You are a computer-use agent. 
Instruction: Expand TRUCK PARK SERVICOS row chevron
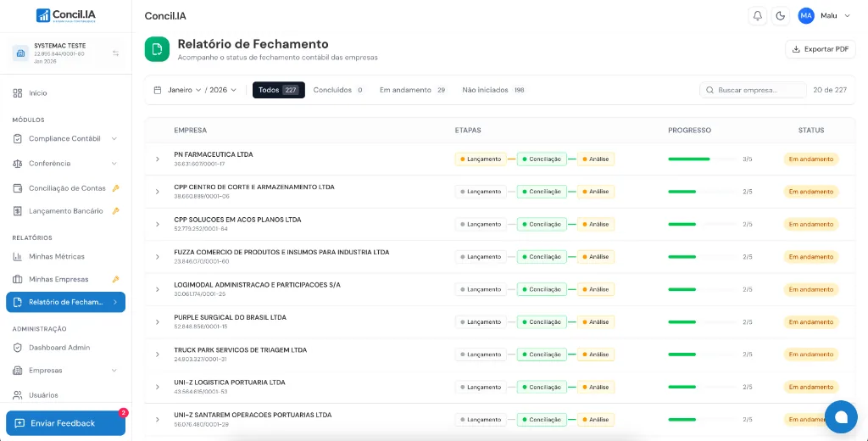pyautogui.click(x=157, y=354)
